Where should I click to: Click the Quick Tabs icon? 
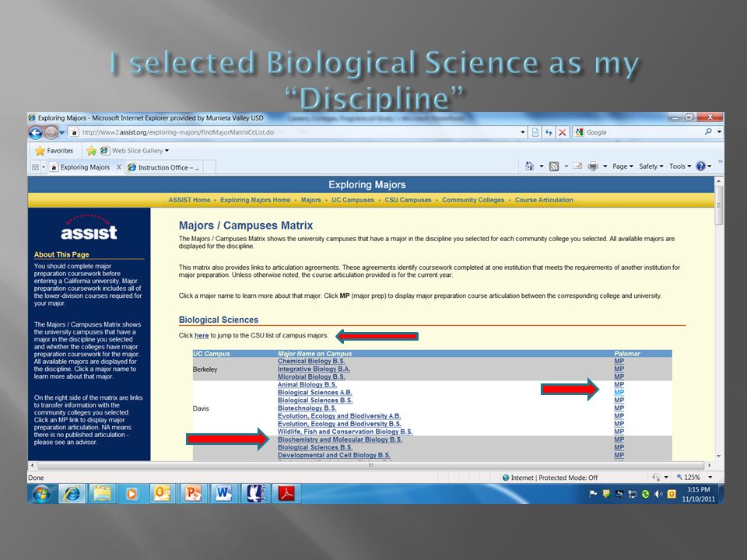[x=35, y=167]
